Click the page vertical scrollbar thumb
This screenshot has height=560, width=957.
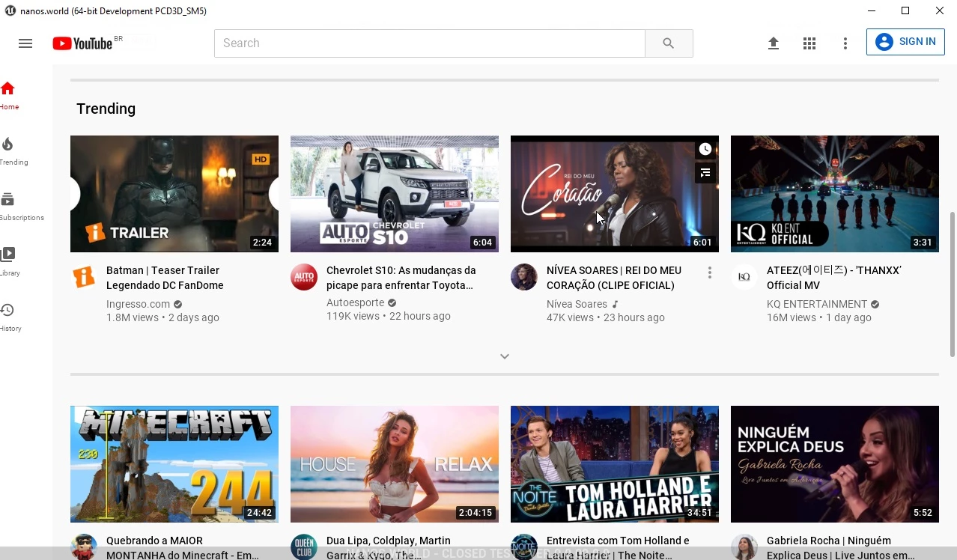(x=952, y=283)
